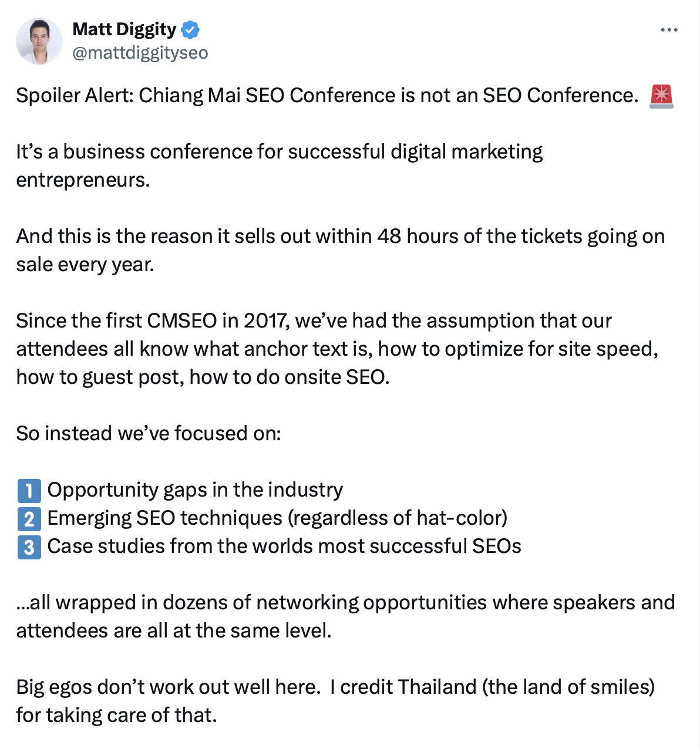Click the 'wrapped in dozens of networking' paragraph
The image size is (700, 749).
coord(345,616)
